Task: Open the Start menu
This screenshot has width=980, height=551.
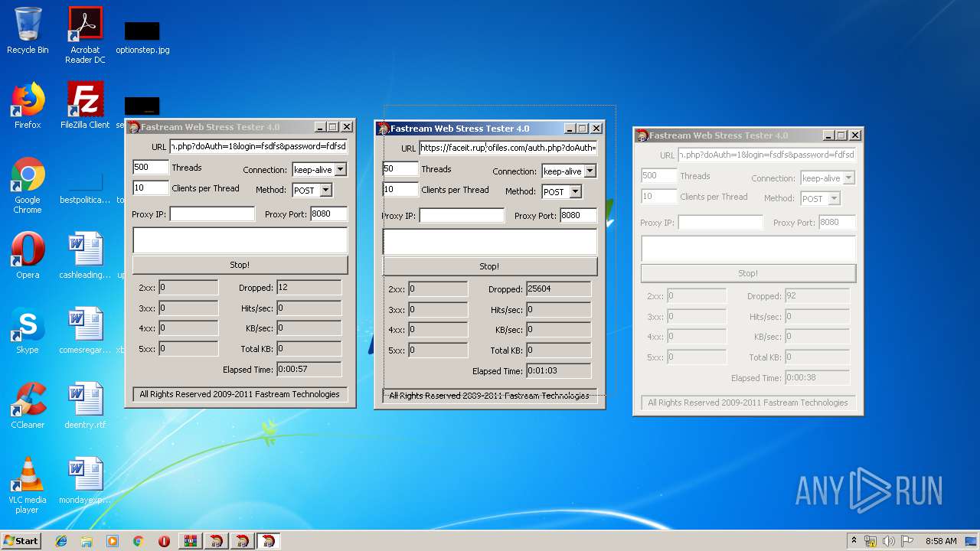Action: click(21, 541)
